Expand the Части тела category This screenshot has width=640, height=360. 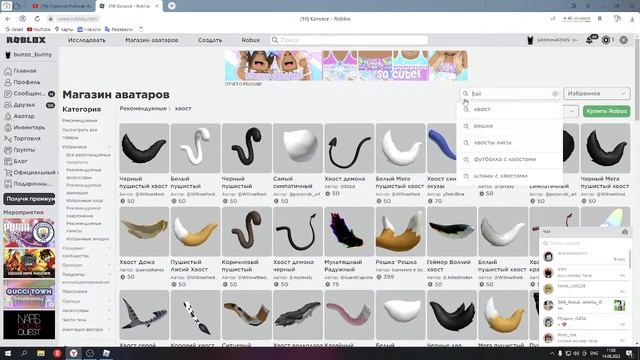tap(109, 320)
